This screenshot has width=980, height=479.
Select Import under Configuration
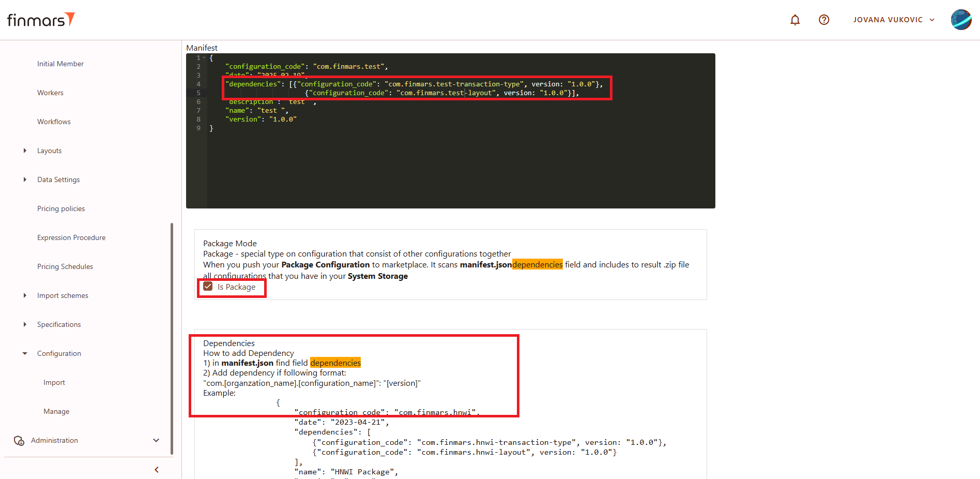click(x=54, y=382)
